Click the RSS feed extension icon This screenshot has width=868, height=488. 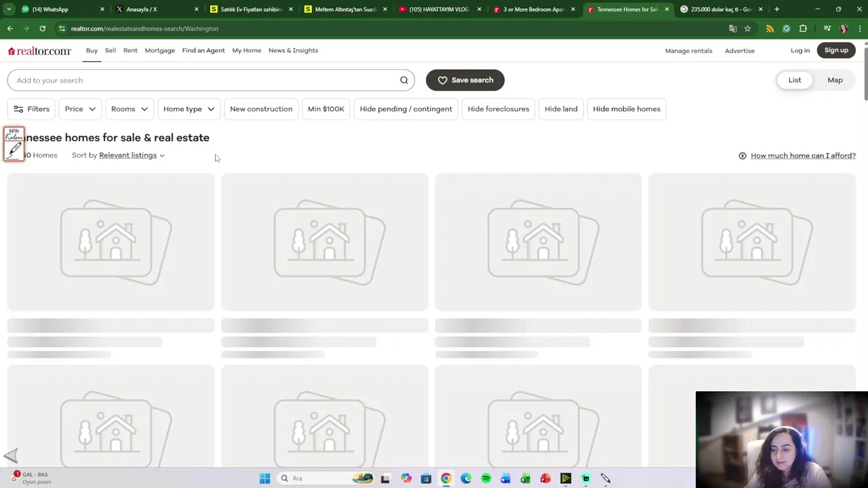(x=770, y=28)
